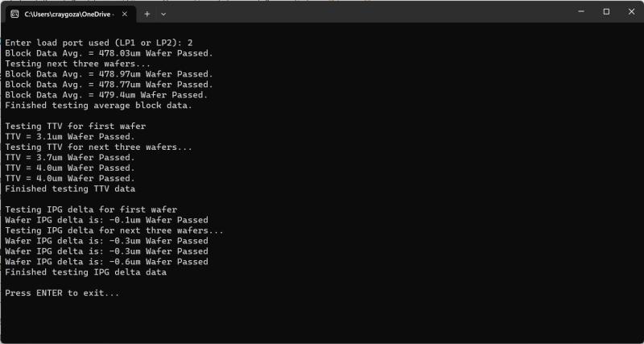Click 'Finished testing IPG delta data' line
The height and width of the screenshot is (344, 644).
(85, 272)
